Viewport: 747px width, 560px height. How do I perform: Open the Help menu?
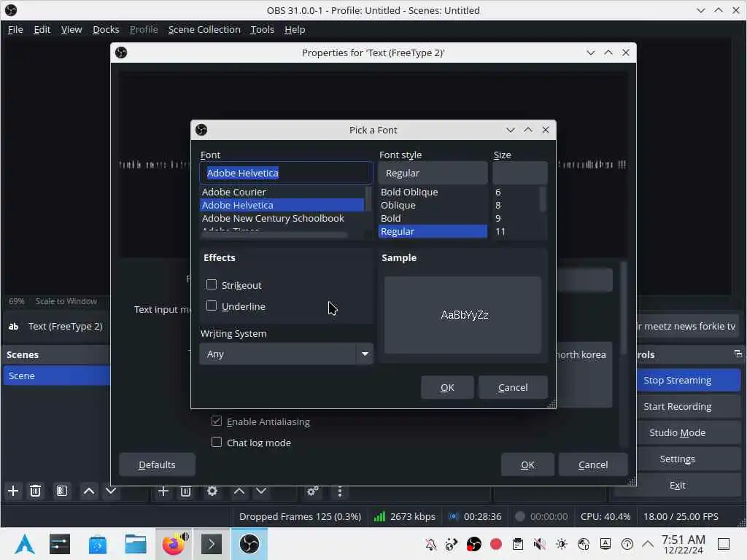pyautogui.click(x=295, y=29)
